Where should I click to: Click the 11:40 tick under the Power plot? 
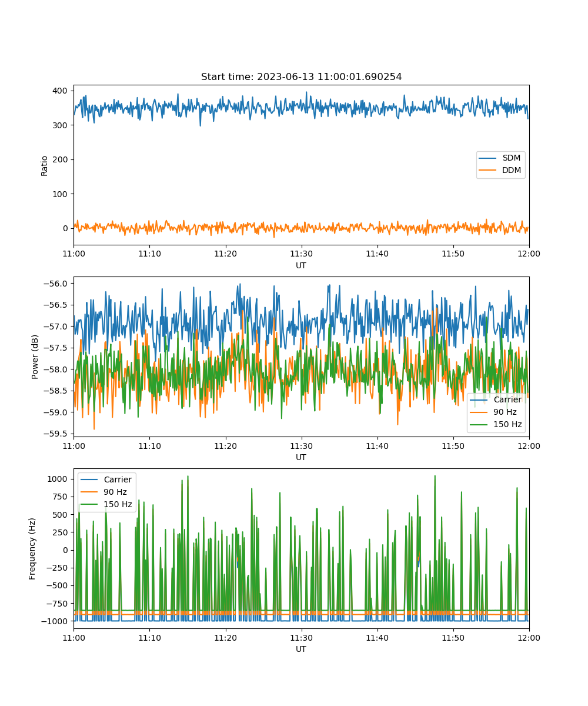coord(377,445)
